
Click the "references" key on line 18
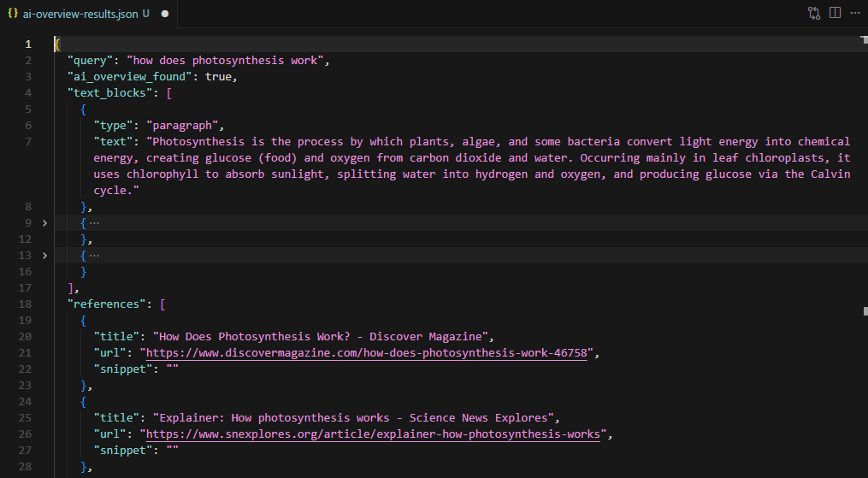tap(106, 304)
